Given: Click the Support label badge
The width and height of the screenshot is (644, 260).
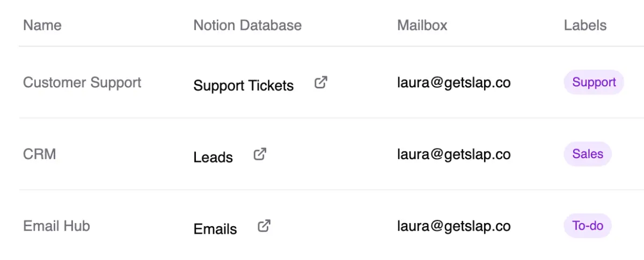Looking at the screenshot, I should pyautogui.click(x=594, y=83).
